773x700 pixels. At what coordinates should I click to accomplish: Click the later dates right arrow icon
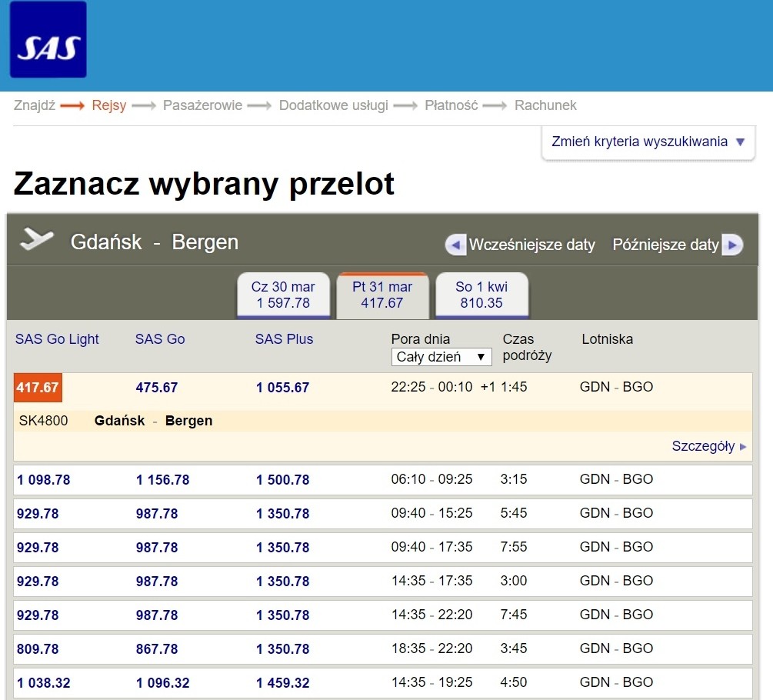click(732, 245)
